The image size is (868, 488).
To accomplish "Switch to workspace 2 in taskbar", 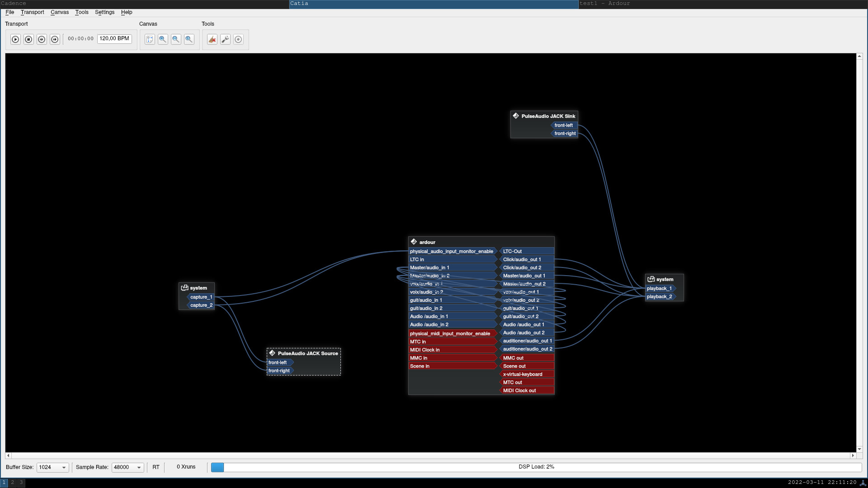I will tap(13, 483).
